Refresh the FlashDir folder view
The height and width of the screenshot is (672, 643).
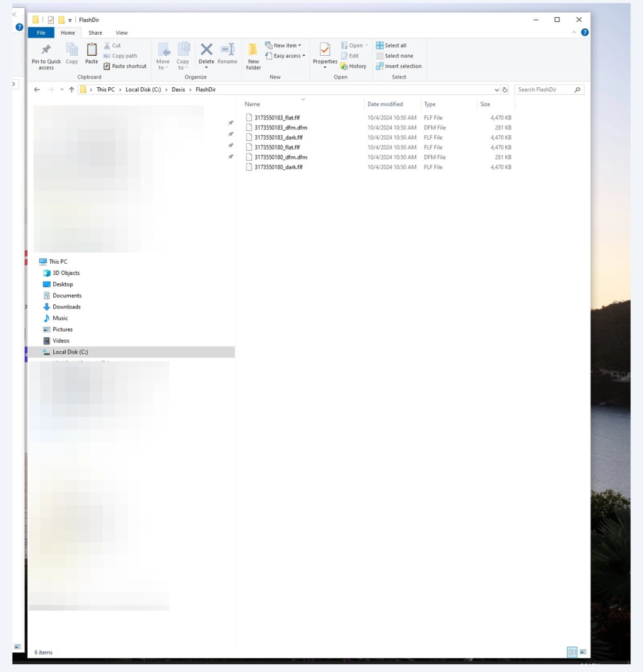(x=505, y=90)
